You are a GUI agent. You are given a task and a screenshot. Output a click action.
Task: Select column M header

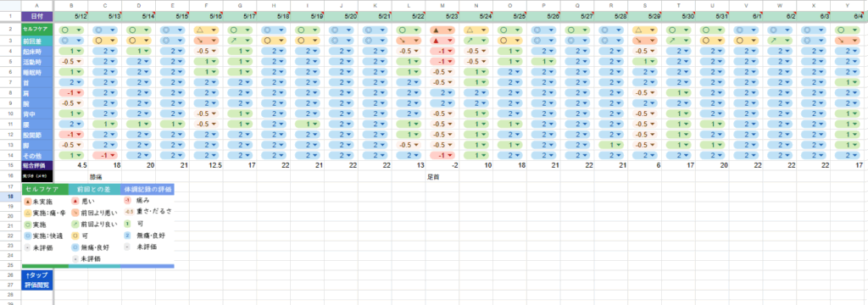[x=442, y=6]
